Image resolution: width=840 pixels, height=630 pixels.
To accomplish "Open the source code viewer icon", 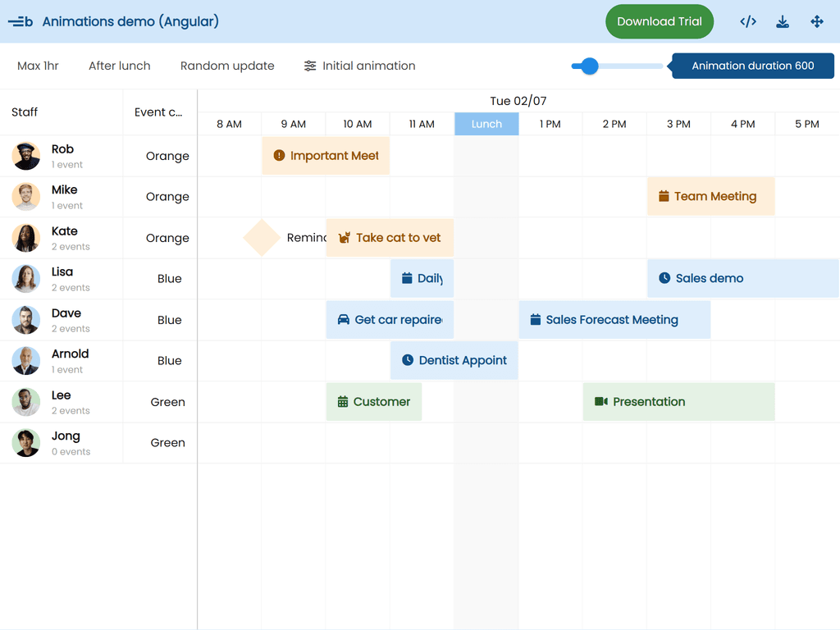I will [747, 22].
